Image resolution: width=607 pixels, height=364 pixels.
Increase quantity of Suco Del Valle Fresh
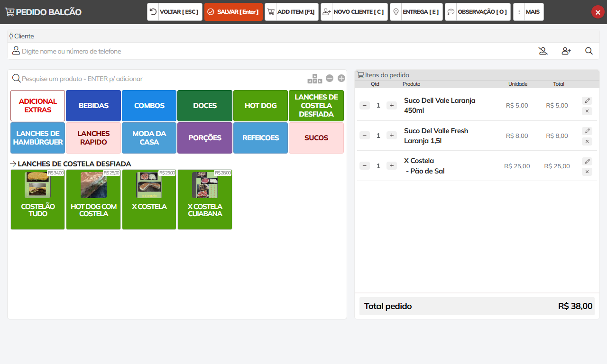[x=391, y=136]
